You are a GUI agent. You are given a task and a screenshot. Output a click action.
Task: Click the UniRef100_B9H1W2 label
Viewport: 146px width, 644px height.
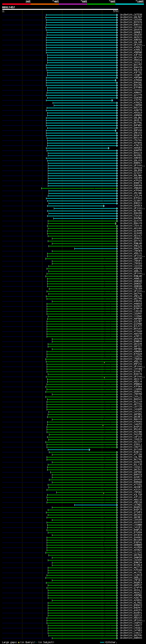[131, 82]
